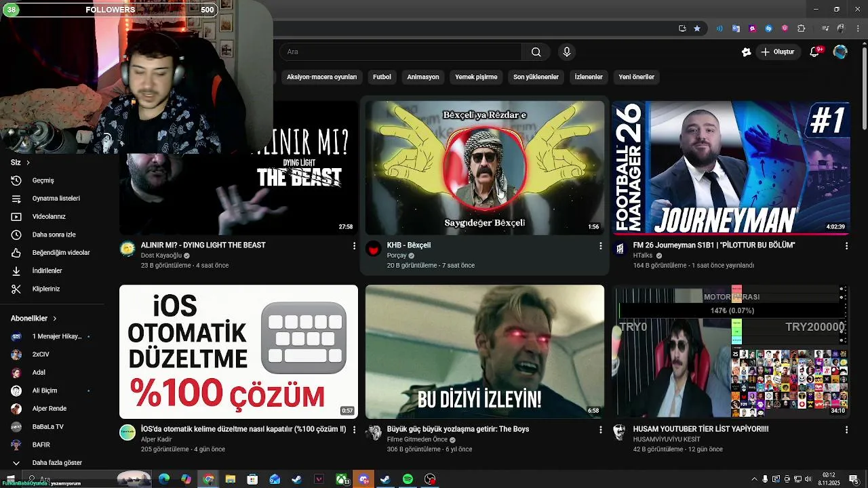Open the Alper Kadir channel link
This screenshot has height=488, width=868.
(157, 439)
